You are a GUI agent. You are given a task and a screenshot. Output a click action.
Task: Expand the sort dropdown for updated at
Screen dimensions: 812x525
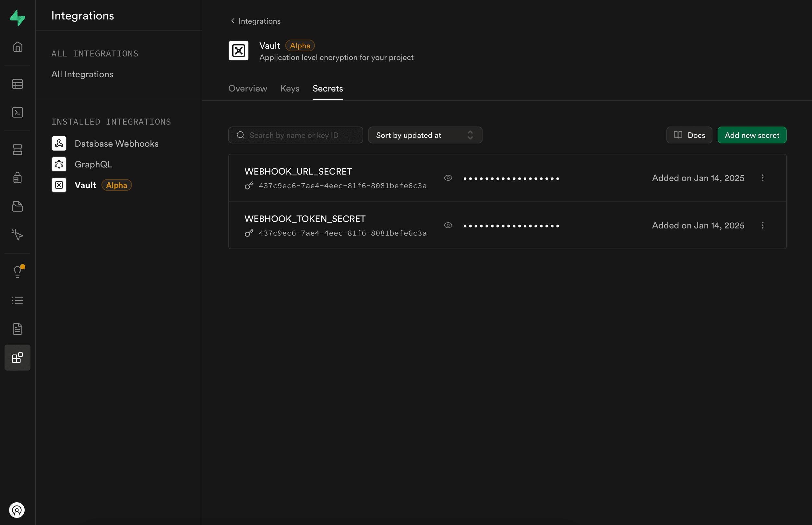click(471, 135)
